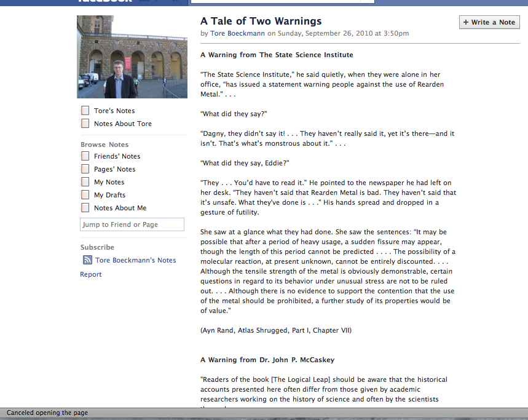Click the heading 'A Warning from Dr. John P. McCaskey'
This screenshot has height=420, width=528.
tap(267, 360)
